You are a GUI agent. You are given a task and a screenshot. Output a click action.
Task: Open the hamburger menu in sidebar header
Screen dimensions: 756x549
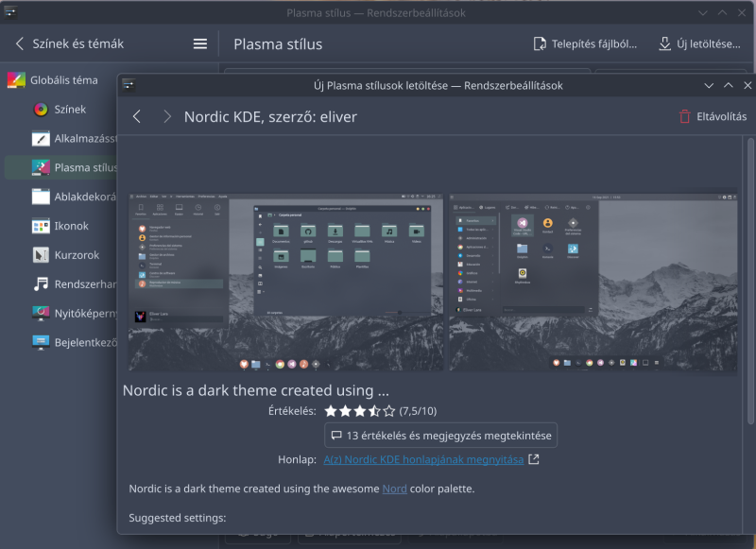(200, 43)
